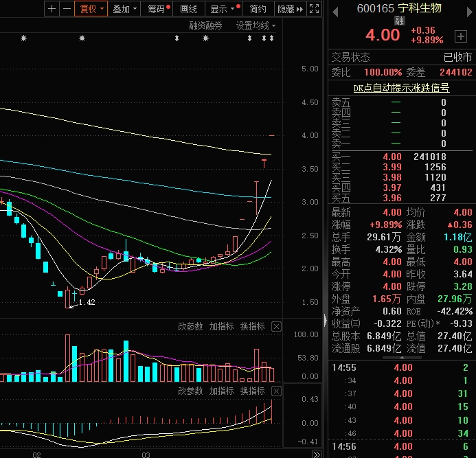
Task: Click the minus zoom-out chart button
Action: pyautogui.click(x=67, y=9)
